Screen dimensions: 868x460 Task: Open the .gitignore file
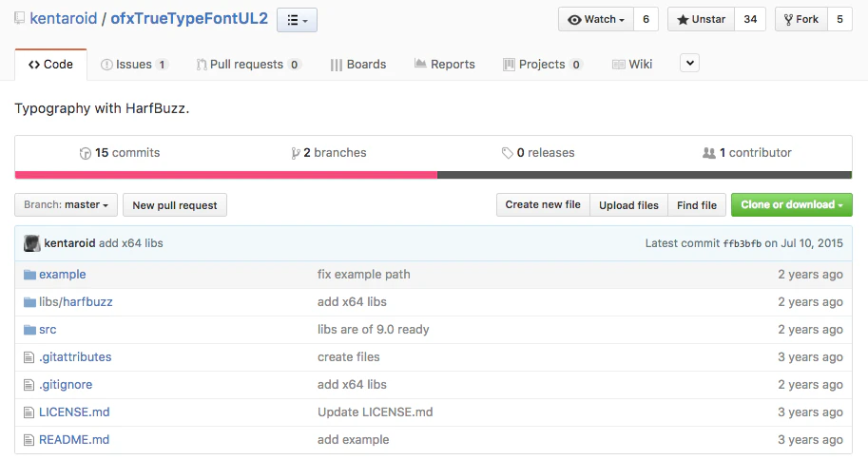click(66, 385)
